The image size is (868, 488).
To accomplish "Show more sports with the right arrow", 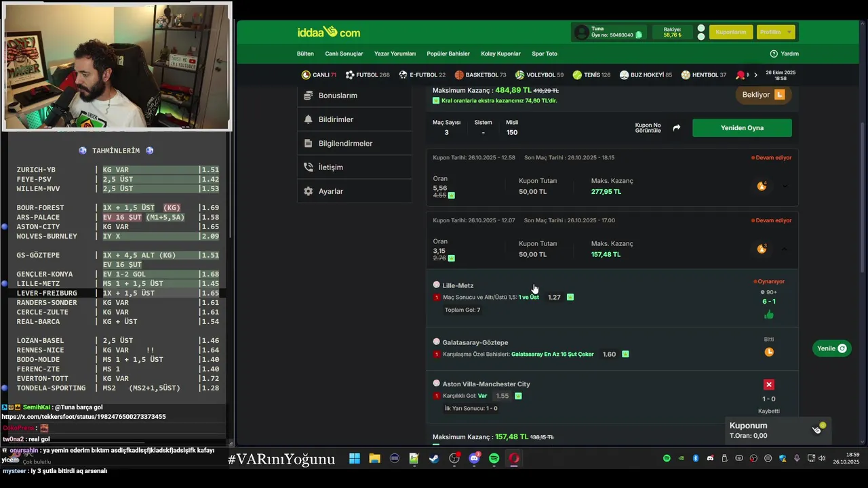I will (x=755, y=75).
